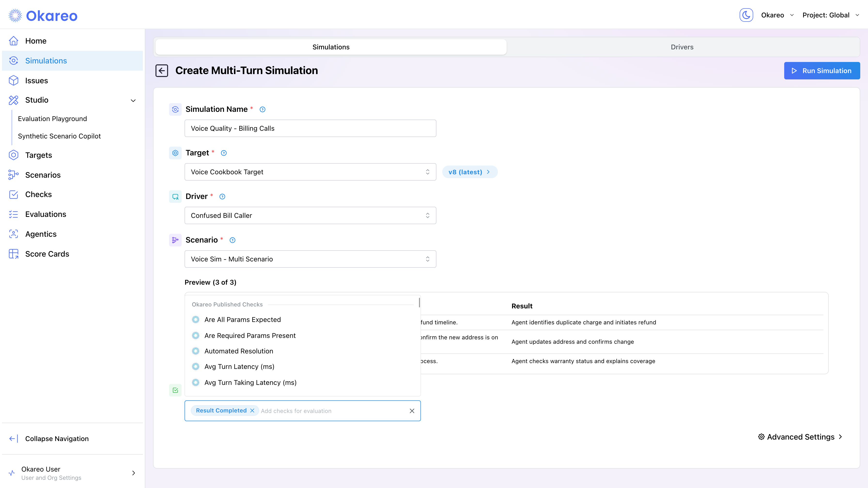The height and width of the screenshot is (488, 868).
Task: Select Are All Params Expected check
Action: coord(302,320)
